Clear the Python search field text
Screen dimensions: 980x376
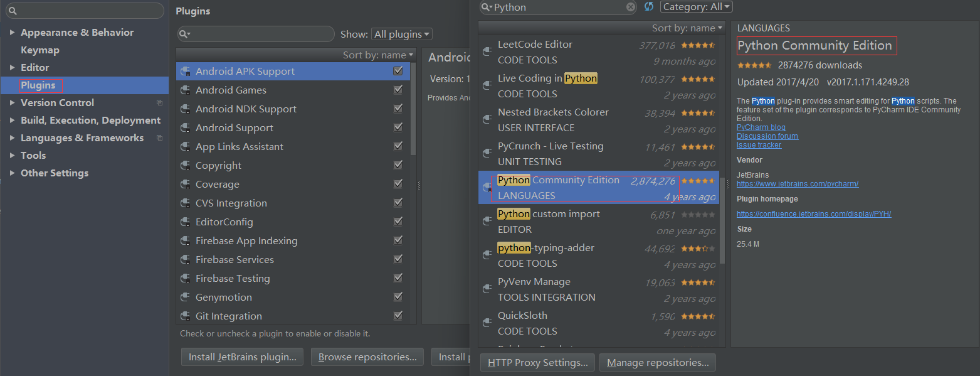point(631,7)
